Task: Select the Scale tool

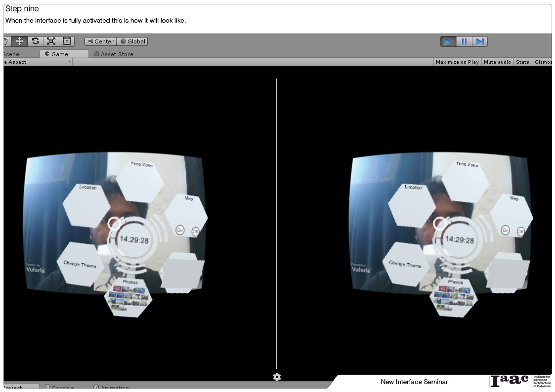Action: [51, 41]
